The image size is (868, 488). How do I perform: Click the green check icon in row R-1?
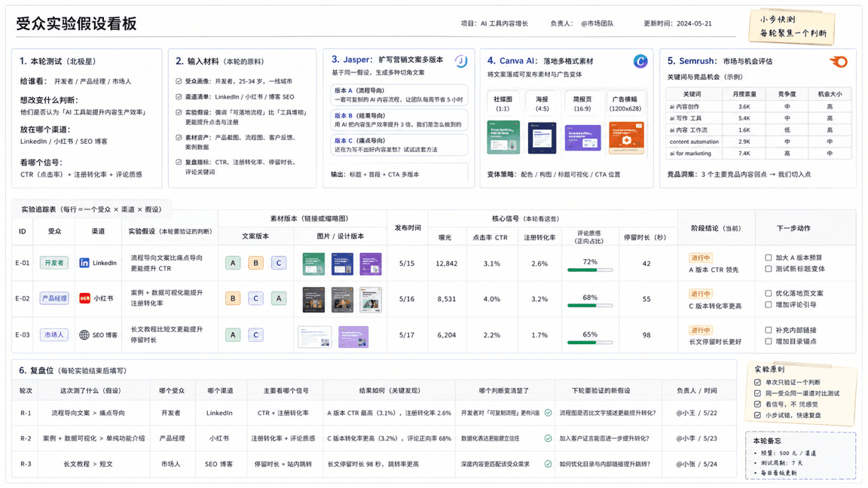[x=548, y=413]
